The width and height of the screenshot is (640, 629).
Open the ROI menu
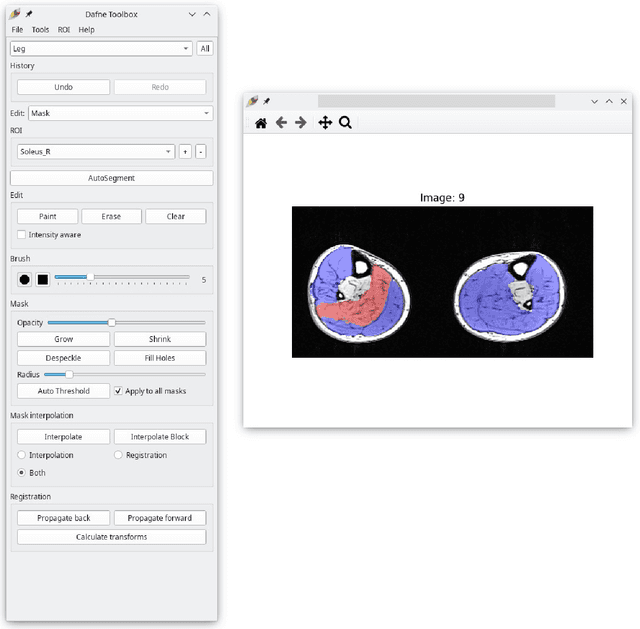[64, 30]
